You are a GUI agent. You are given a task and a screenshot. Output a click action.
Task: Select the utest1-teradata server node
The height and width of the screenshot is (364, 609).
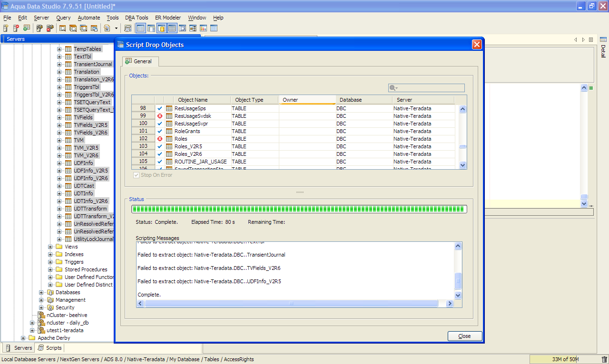65,330
